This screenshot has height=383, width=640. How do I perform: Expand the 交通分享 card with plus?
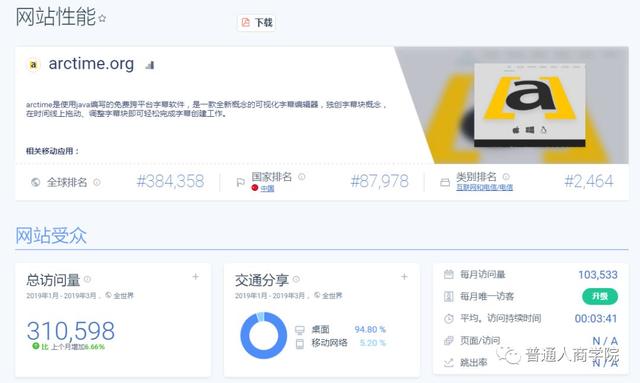pyautogui.click(x=404, y=277)
